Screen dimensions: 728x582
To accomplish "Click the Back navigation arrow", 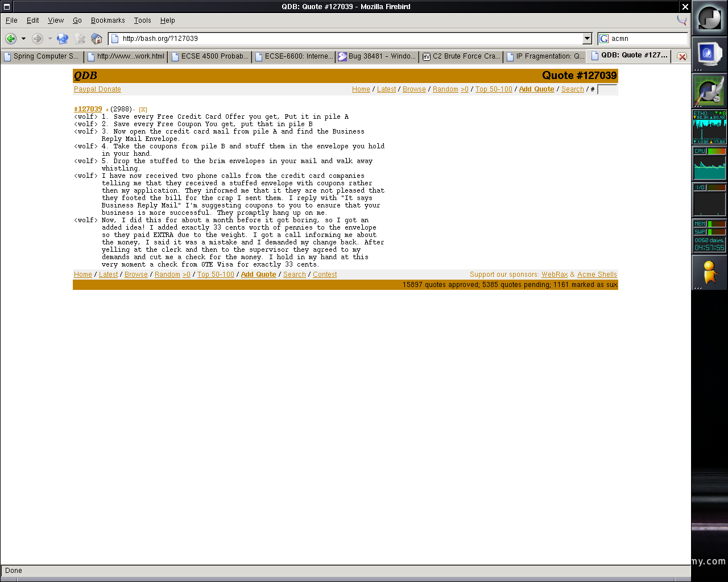I will click(11, 39).
